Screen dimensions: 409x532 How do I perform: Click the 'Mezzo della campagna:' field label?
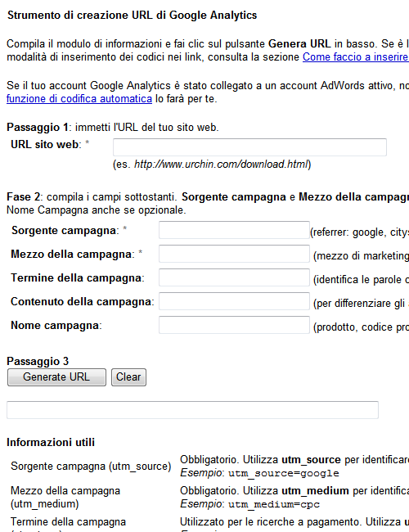coord(73,255)
